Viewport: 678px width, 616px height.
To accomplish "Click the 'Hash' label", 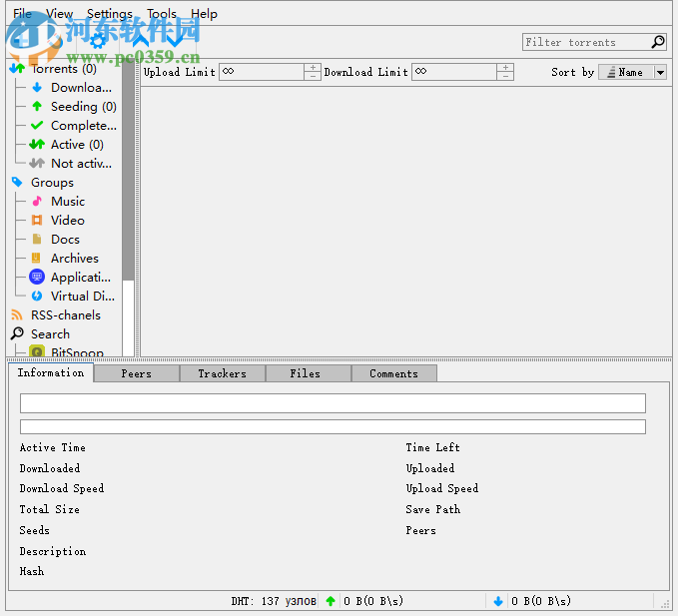I will [32, 571].
